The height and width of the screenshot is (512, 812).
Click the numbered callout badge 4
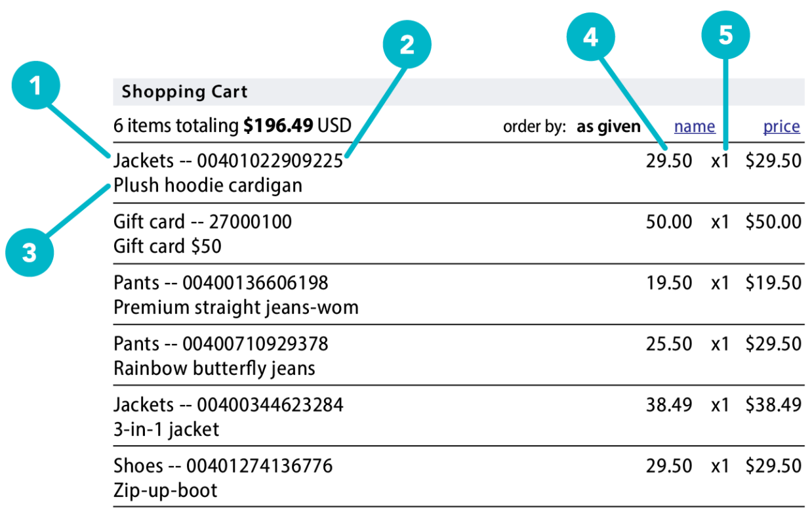591,38
